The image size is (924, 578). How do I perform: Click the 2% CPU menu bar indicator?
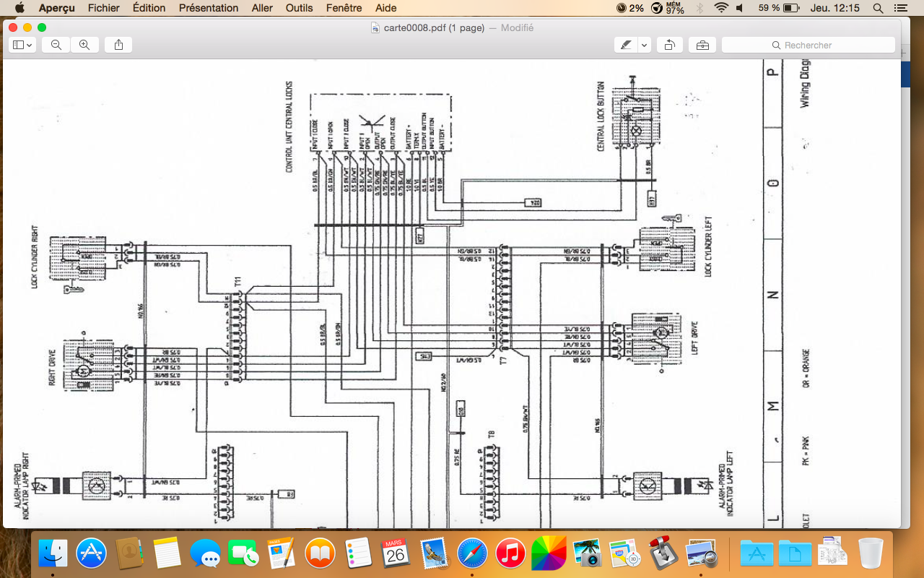[630, 8]
